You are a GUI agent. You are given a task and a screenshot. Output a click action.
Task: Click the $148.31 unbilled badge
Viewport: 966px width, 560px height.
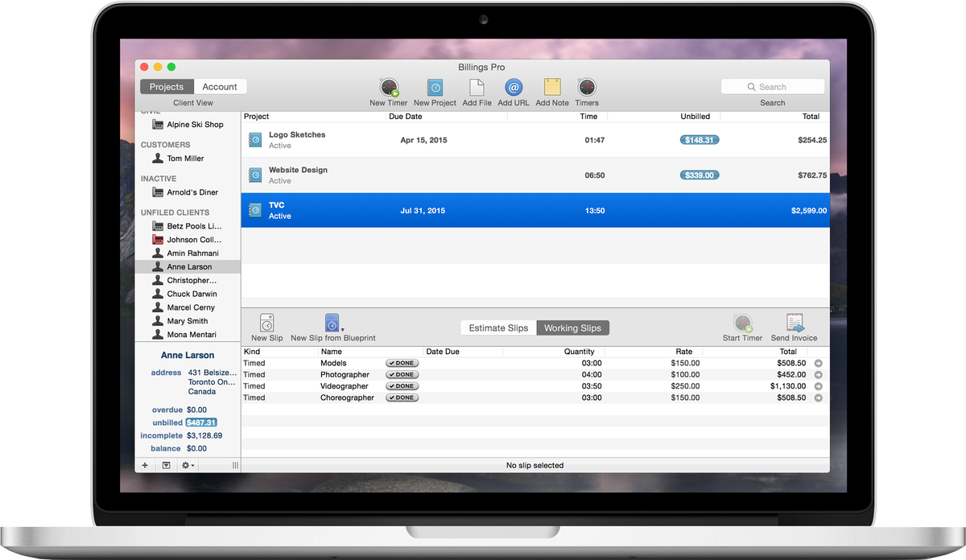coord(700,140)
